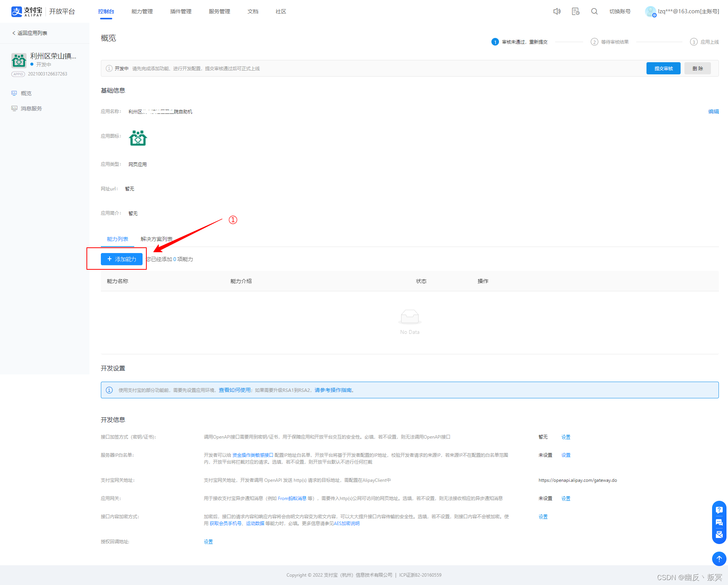Click 切换账号 in the header
The image size is (728, 585).
[620, 11]
